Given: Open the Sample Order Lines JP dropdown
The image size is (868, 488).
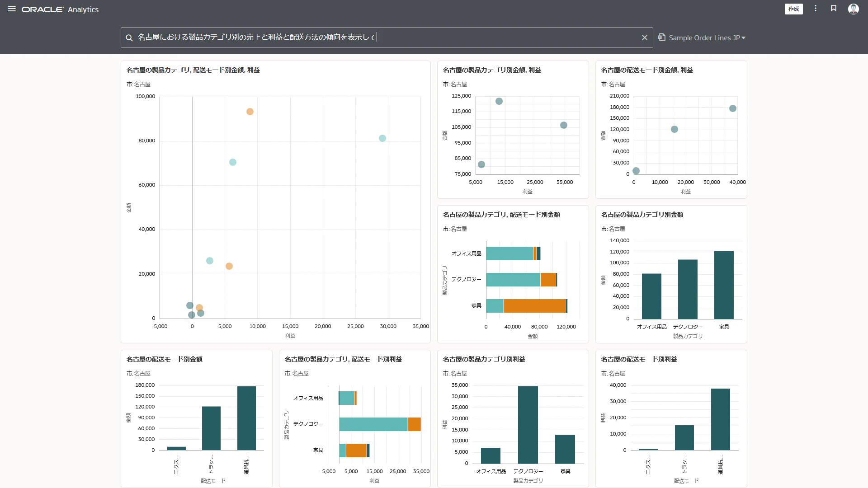Looking at the screenshot, I should coord(707,38).
